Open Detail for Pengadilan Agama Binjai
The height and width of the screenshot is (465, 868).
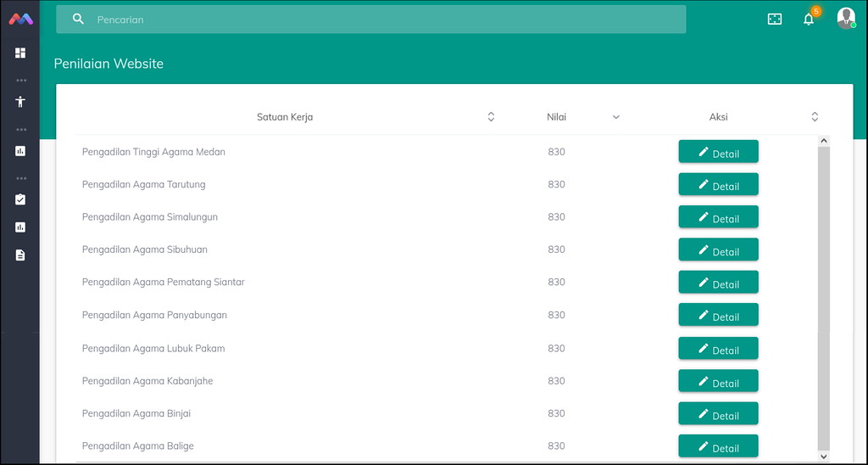(719, 413)
